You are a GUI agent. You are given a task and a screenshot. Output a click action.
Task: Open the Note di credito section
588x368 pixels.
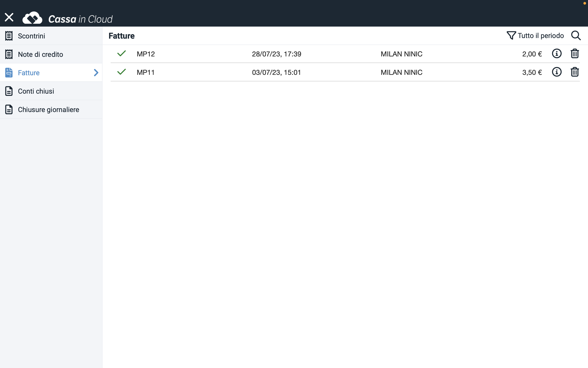point(51,54)
